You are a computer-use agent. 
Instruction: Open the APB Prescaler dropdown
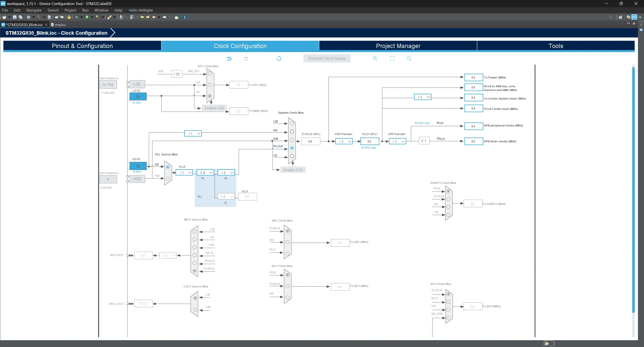point(397,141)
